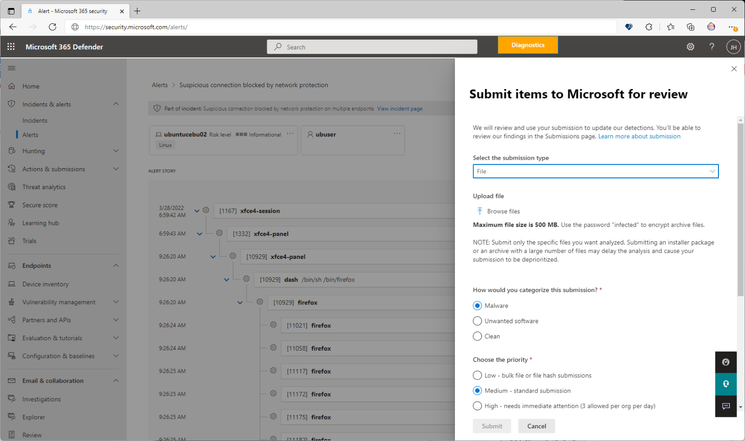
Task: Collapse the dash /bin/sh process node
Action: [227, 279]
